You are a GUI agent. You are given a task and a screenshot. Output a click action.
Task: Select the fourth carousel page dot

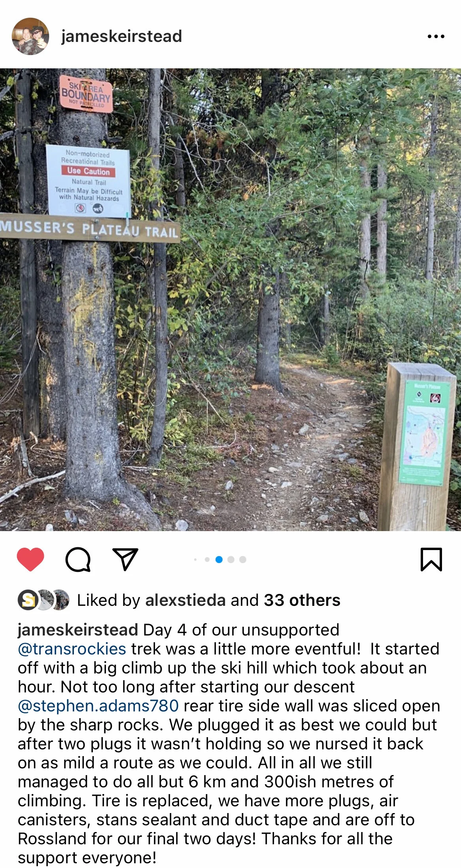pos(231,559)
